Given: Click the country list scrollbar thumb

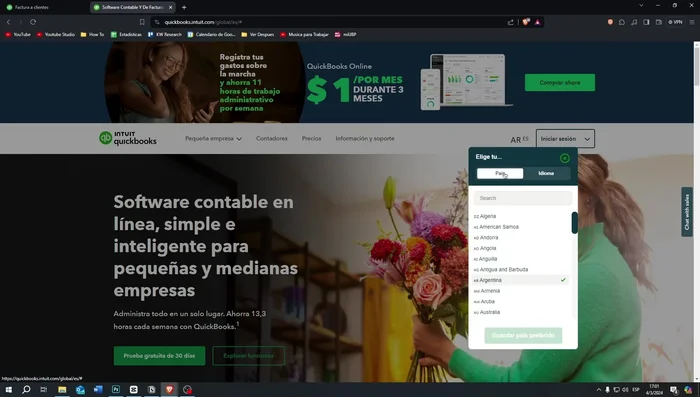Looking at the screenshot, I should 575,222.
